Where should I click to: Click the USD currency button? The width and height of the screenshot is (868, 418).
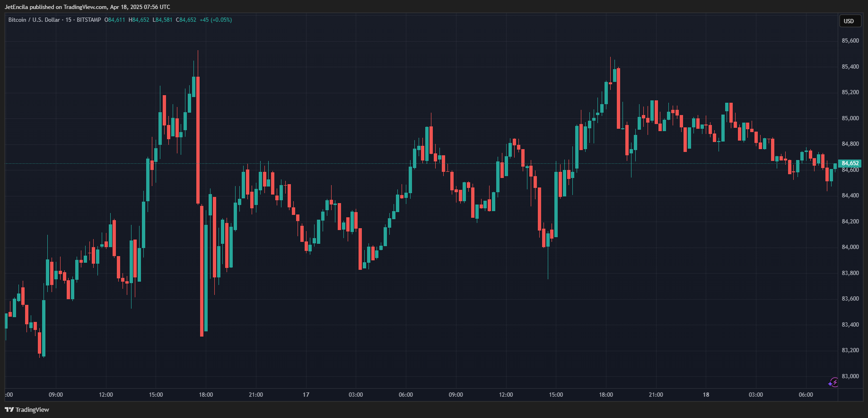pyautogui.click(x=849, y=21)
